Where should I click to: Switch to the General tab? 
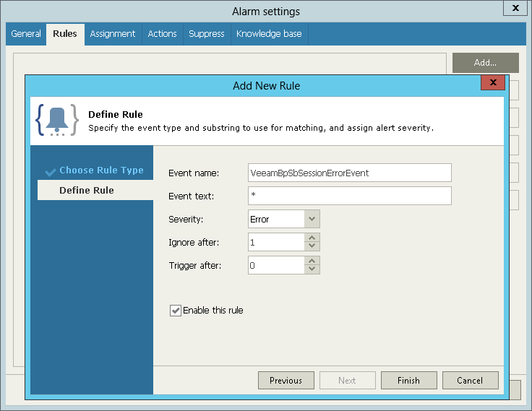click(26, 33)
